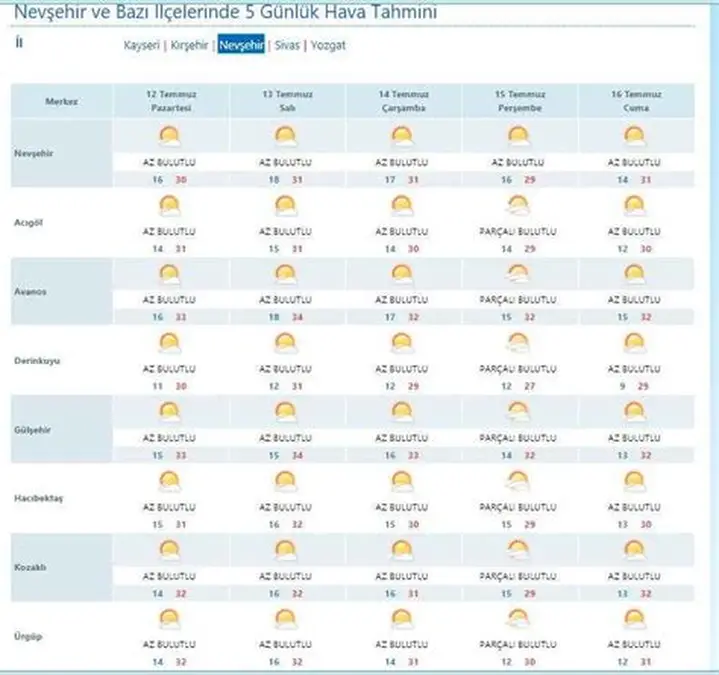Select the highlighted Nevşehir city tab

[241, 46]
